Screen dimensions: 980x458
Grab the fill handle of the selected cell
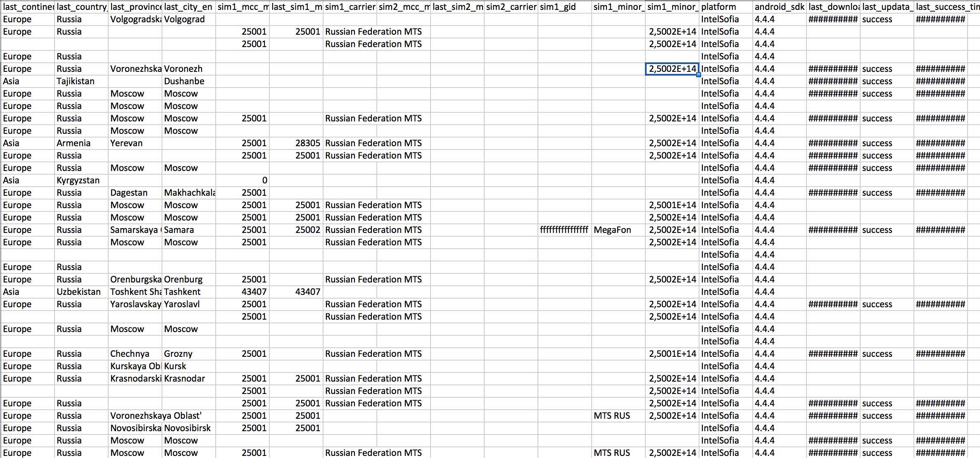[x=698, y=75]
